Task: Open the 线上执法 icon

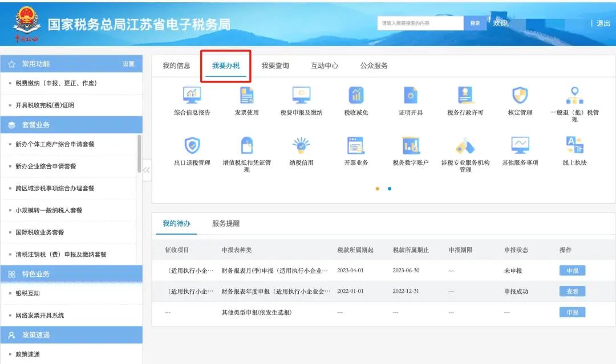Action: click(x=575, y=145)
